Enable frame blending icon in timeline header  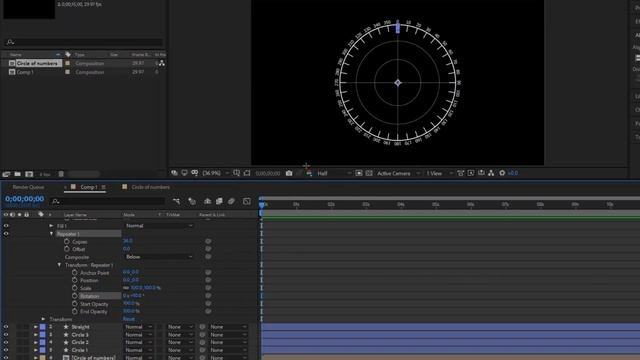tap(219, 201)
